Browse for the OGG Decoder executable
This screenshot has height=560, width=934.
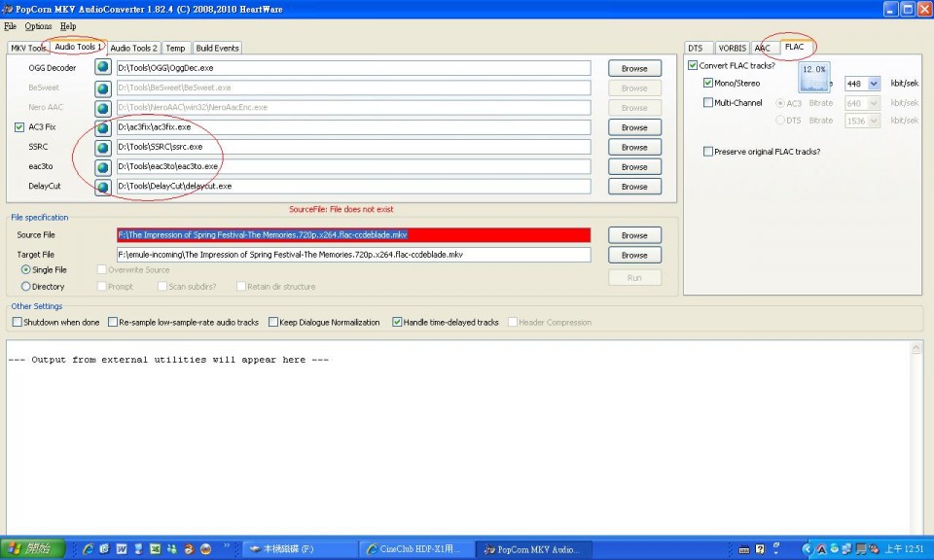(x=634, y=68)
